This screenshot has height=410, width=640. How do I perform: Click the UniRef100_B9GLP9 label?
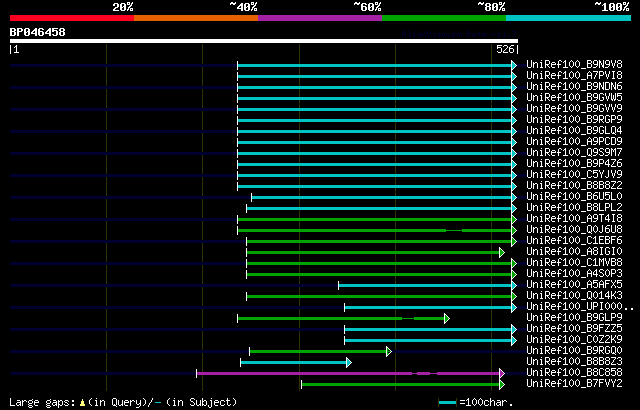pos(574,318)
